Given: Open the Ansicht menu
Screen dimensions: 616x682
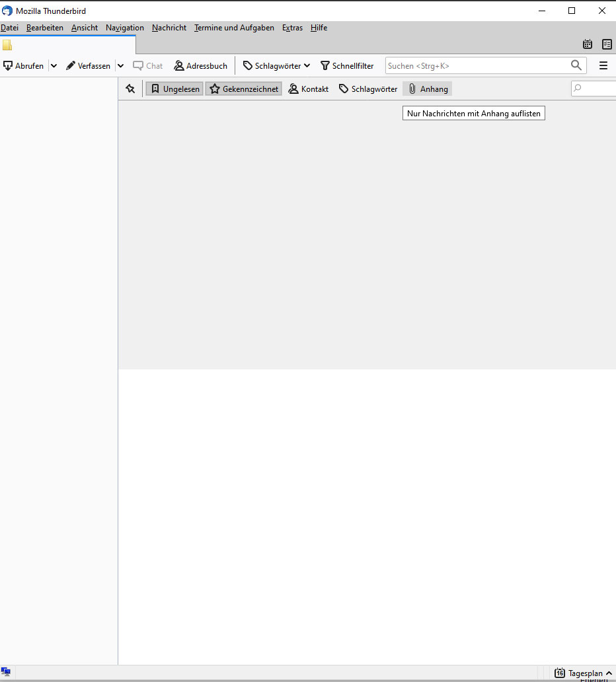Looking at the screenshot, I should click(x=85, y=28).
